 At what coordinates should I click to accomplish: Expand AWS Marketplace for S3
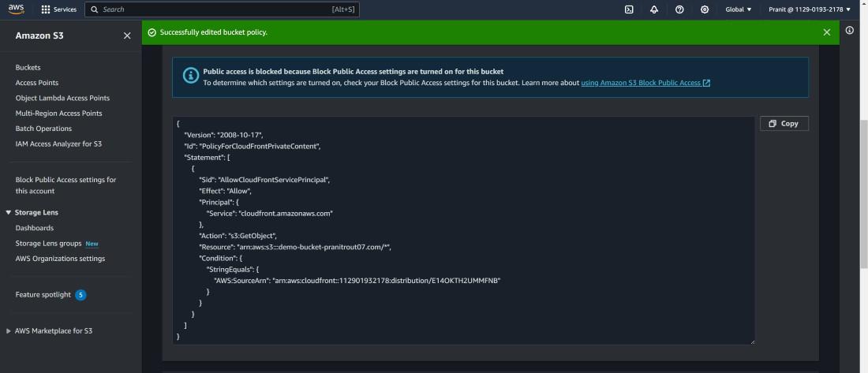9,331
